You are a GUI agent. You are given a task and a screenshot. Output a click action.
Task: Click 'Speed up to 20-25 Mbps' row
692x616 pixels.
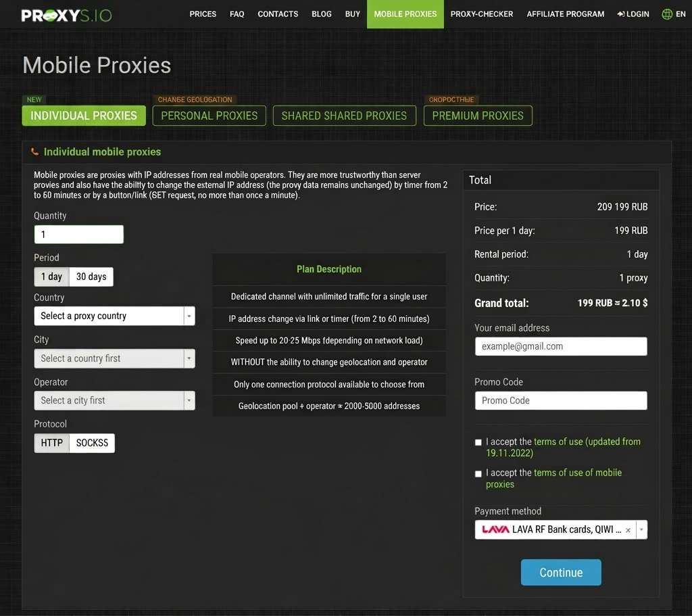(329, 340)
